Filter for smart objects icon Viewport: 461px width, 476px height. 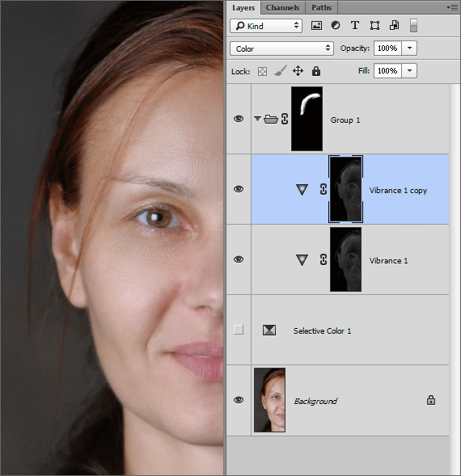394,26
